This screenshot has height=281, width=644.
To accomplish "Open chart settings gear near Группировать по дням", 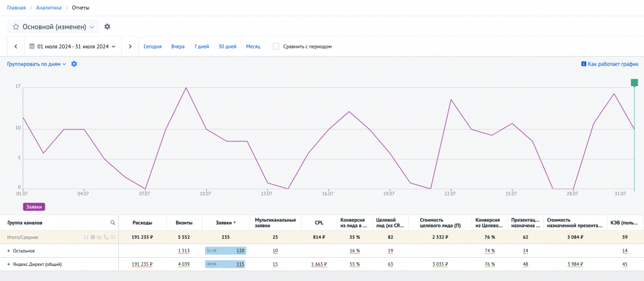I will 74,64.
